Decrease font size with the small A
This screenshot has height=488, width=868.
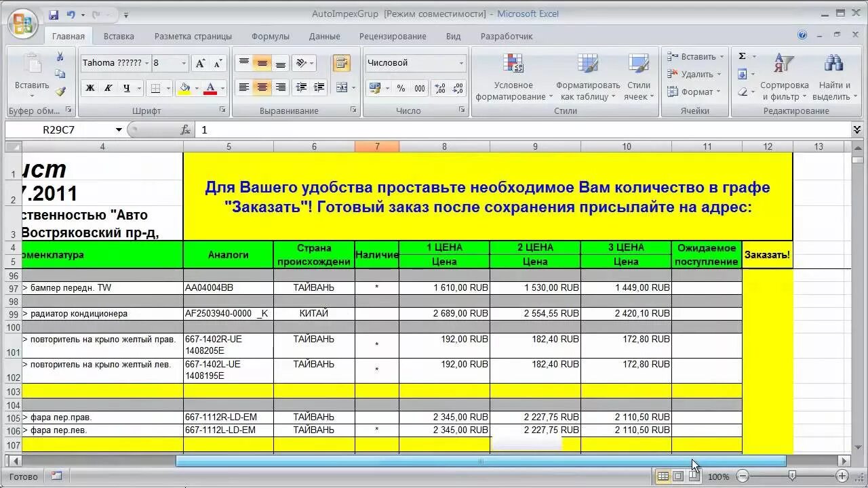coord(217,63)
